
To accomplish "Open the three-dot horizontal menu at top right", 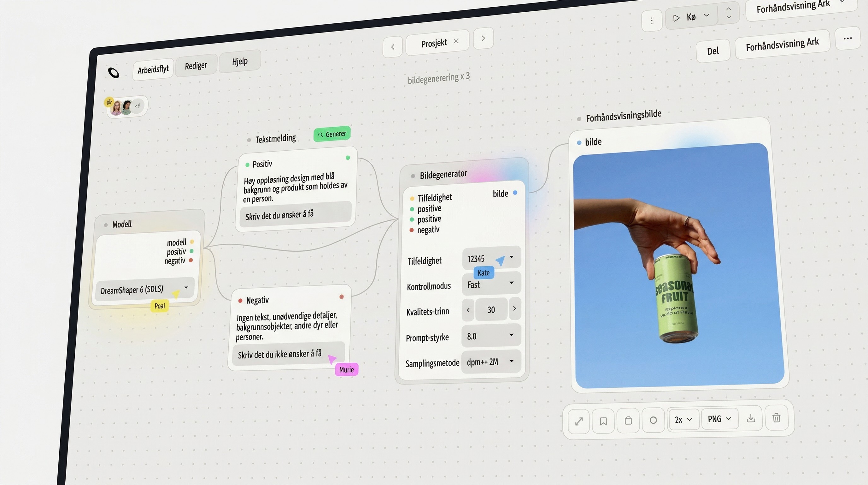I will point(847,39).
